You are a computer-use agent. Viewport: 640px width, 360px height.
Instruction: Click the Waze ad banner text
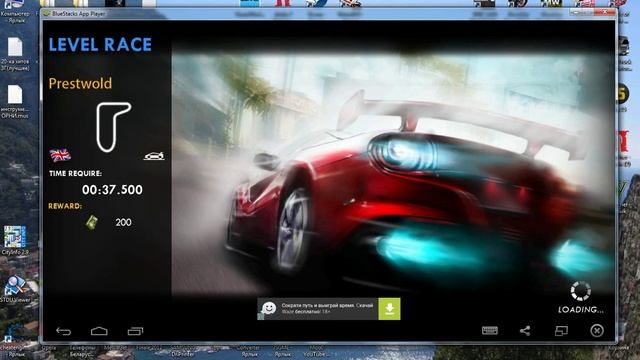[x=327, y=309]
